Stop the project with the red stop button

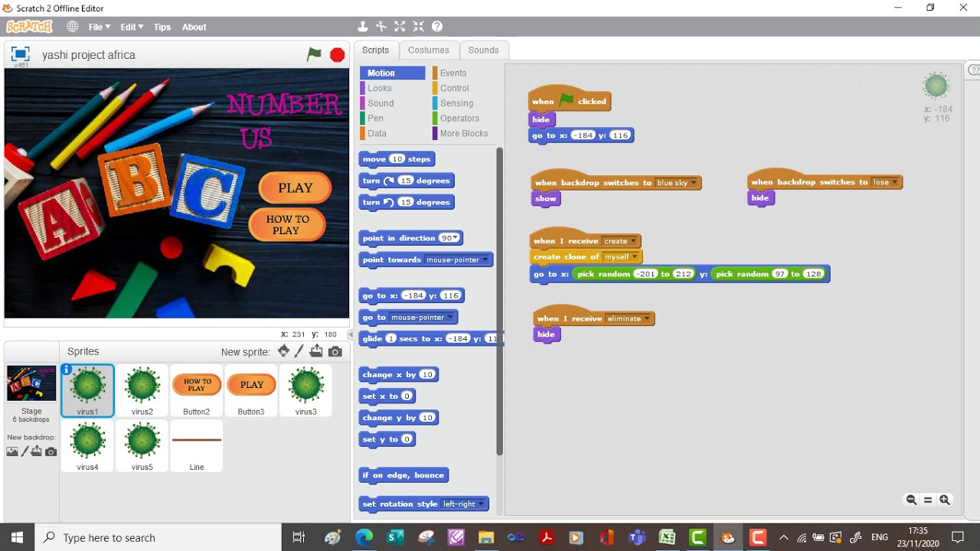[337, 54]
